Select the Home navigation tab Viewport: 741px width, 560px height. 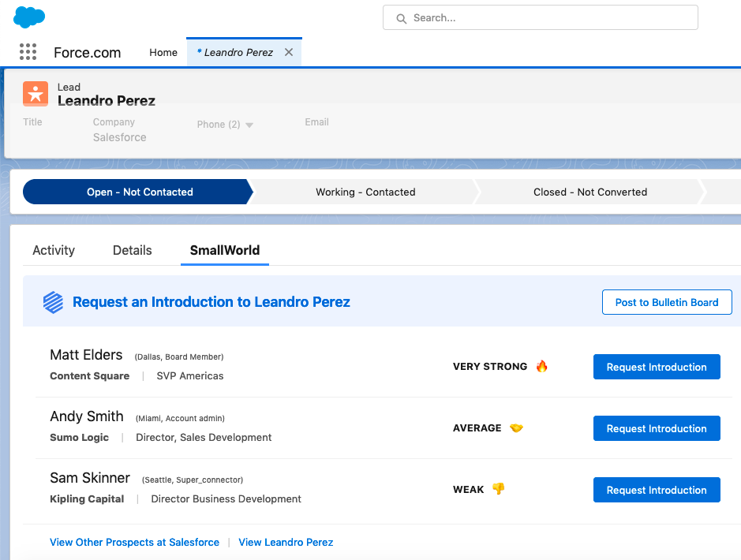tap(163, 52)
